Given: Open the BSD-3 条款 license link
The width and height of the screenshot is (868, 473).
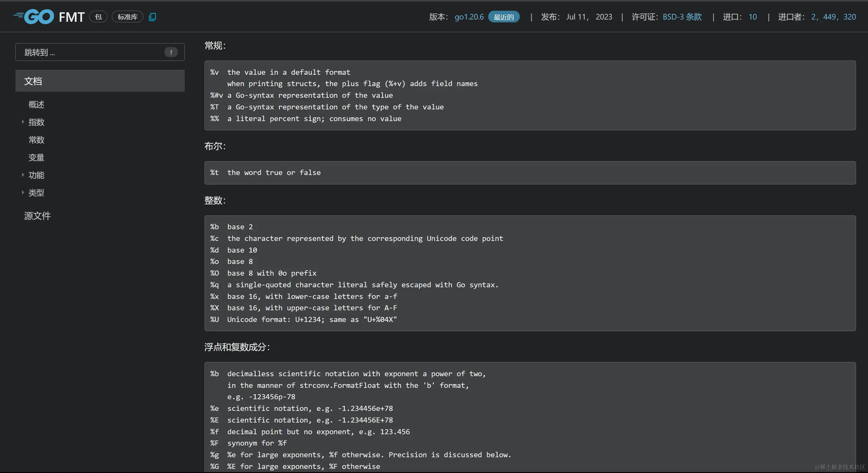Looking at the screenshot, I should [x=682, y=17].
